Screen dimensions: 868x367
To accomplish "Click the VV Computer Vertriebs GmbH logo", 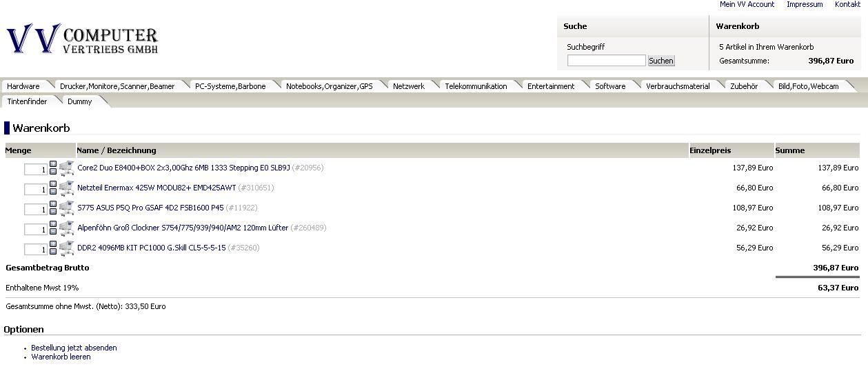I will 82,40.
